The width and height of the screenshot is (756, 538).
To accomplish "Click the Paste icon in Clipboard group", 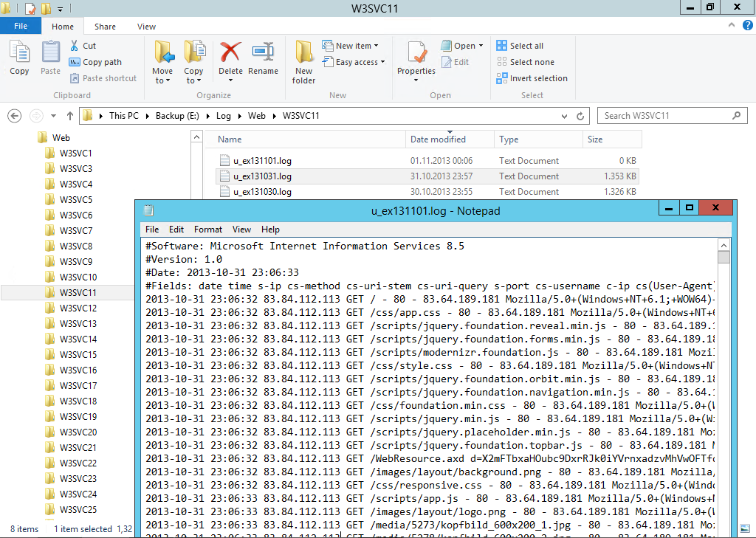I will pos(50,53).
